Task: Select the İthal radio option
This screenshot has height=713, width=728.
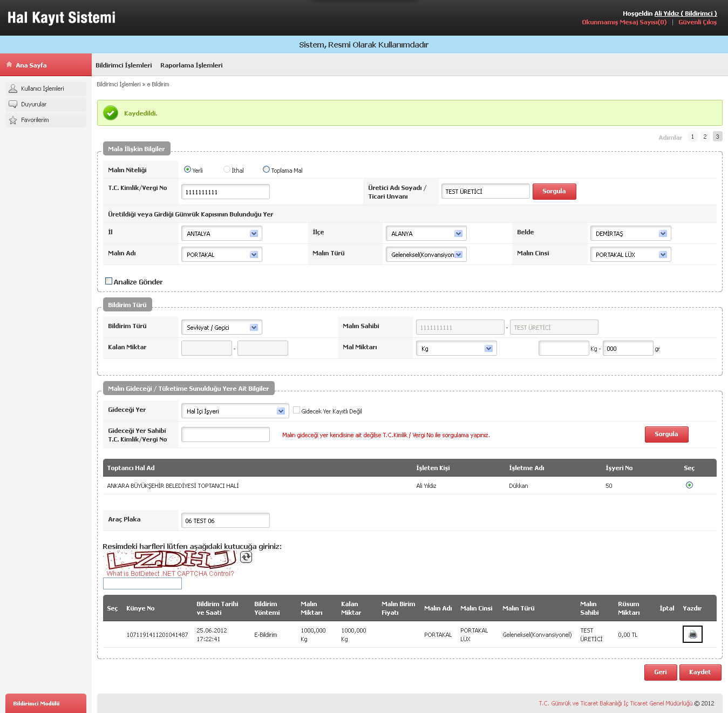Action: click(227, 169)
